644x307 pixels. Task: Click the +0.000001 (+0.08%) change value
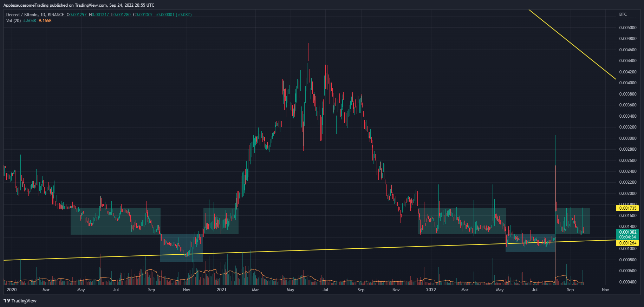point(173,15)
